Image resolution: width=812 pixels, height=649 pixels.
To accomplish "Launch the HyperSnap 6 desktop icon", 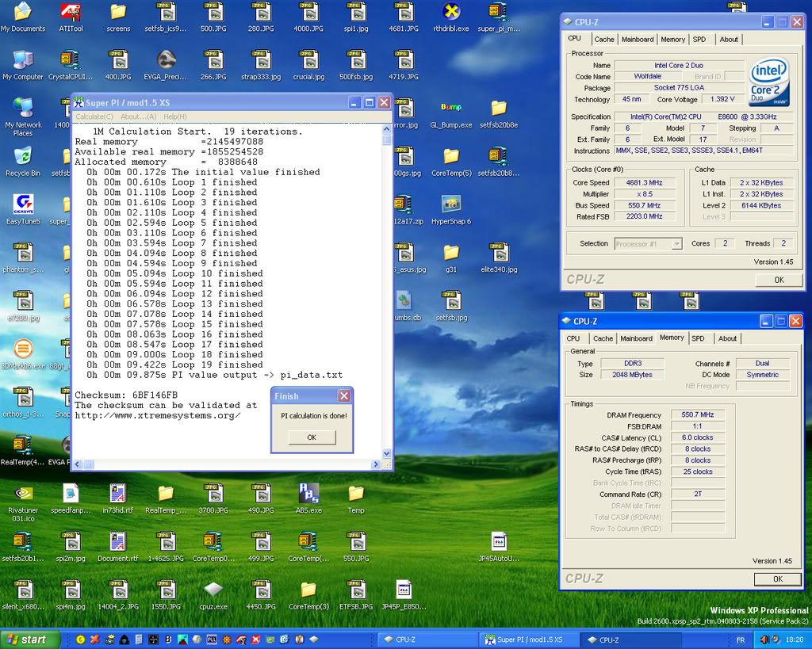I will click(450, 205).
